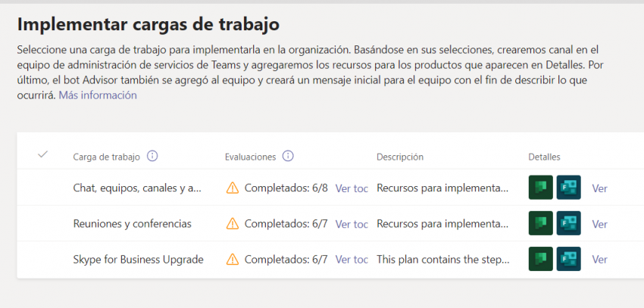Click This plan contains the step... description
The image size is (644, 308).
443,260
